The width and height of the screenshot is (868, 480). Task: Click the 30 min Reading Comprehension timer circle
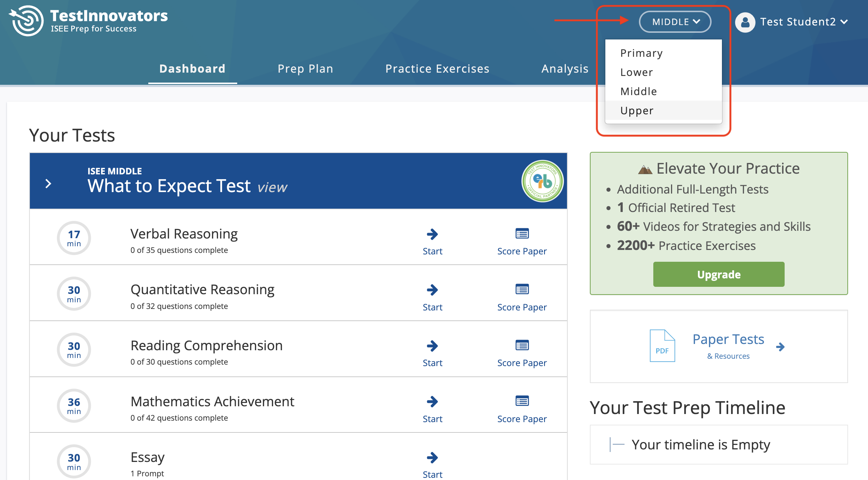[x=74, y=349]
